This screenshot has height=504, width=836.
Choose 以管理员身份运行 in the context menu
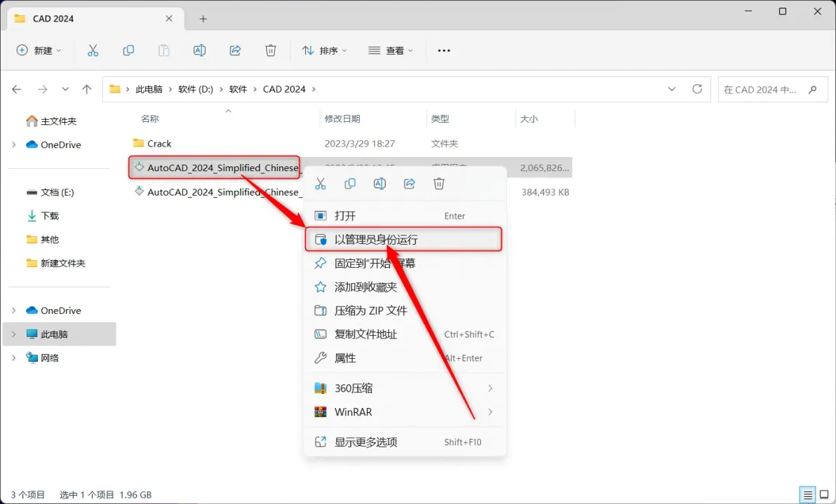coord(403,239)
